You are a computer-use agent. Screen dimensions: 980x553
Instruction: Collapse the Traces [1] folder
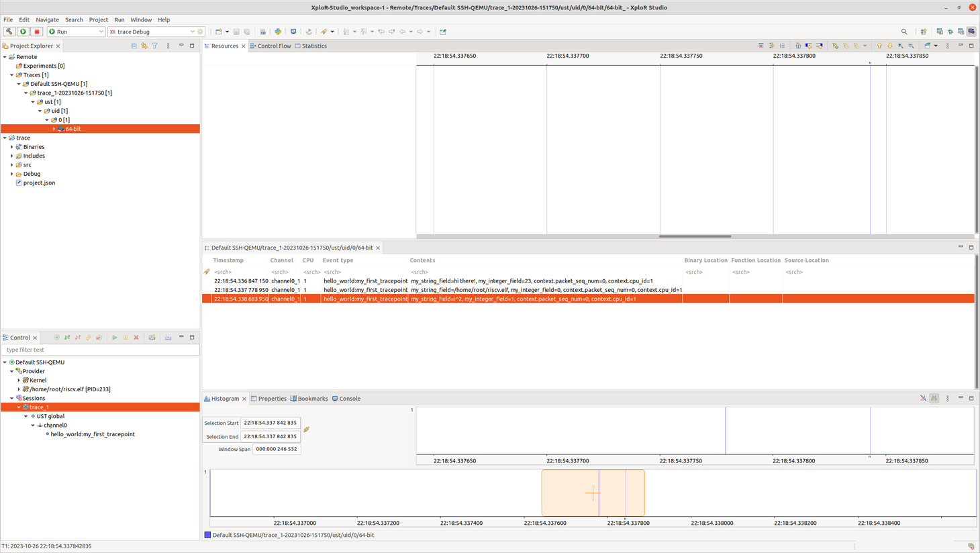[x=11, y=75]
